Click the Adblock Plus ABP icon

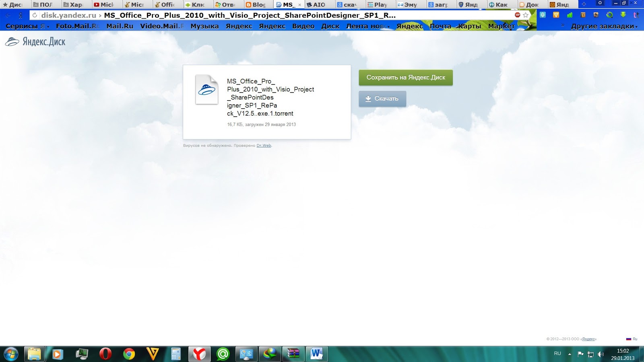click(x=518, y=15)
